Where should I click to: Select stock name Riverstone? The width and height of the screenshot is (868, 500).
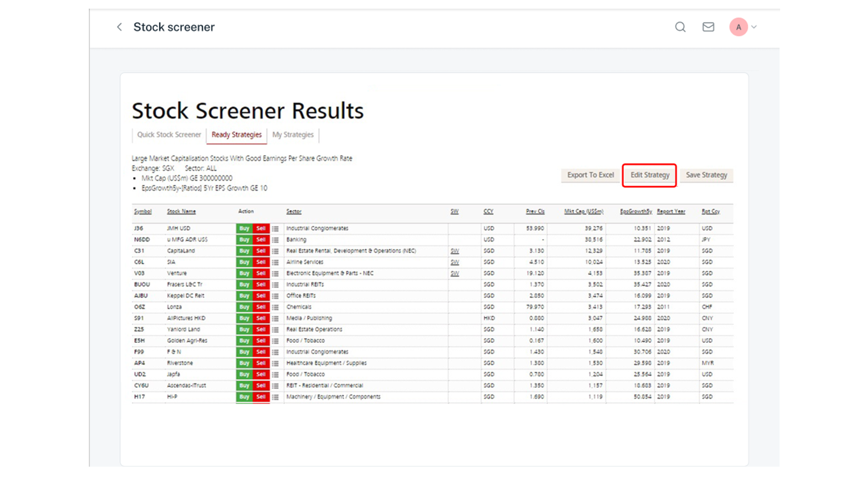click(180, 363)
